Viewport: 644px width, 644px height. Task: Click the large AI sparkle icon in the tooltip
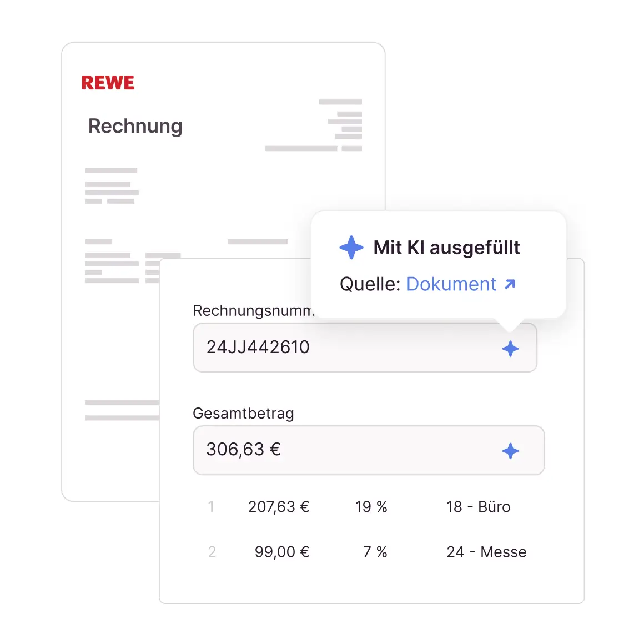tap(351, 248)
